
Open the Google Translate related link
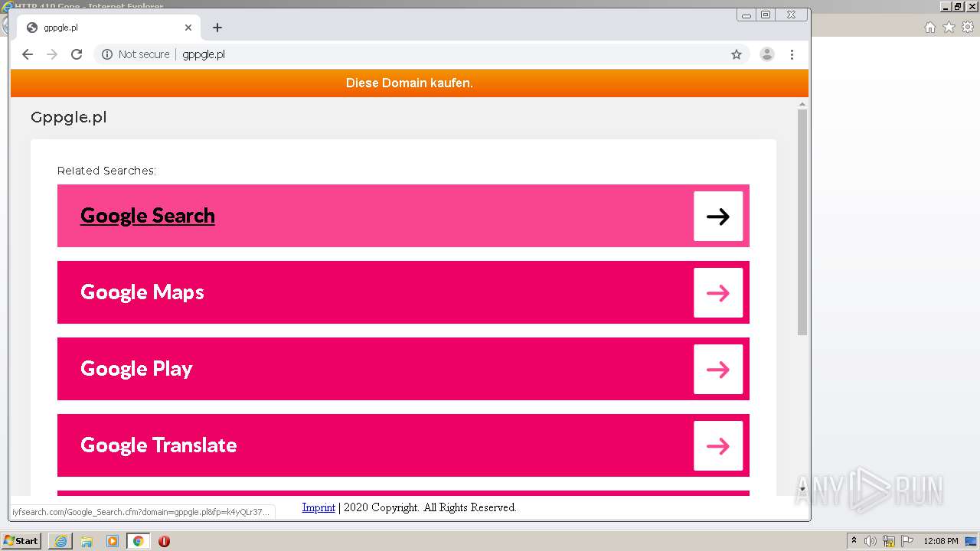click(x=158, y=445)
